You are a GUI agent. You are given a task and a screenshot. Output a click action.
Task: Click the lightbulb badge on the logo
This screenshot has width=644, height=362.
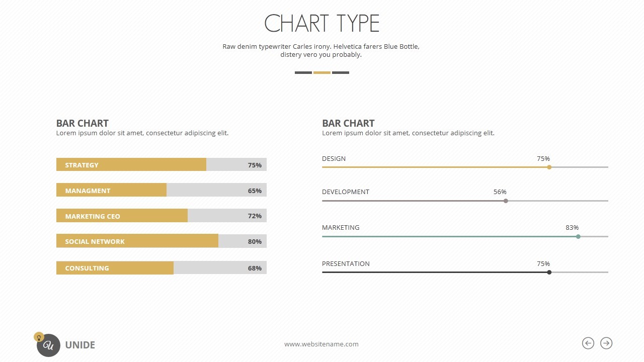pos(38,337)
